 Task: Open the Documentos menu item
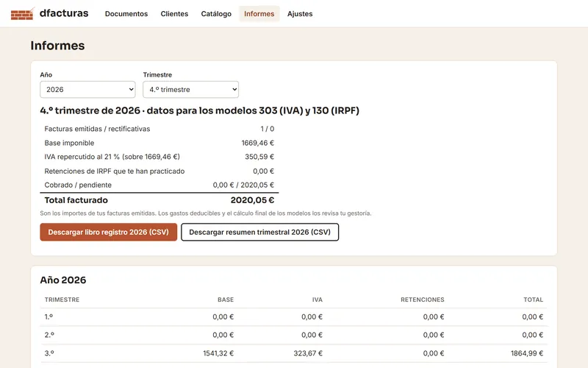click(126, 14)
